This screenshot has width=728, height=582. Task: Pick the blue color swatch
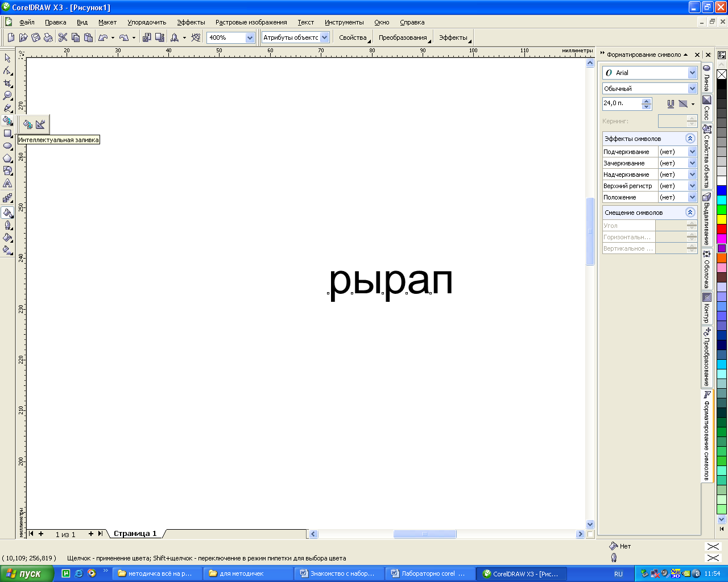click(x=721, y=190)
